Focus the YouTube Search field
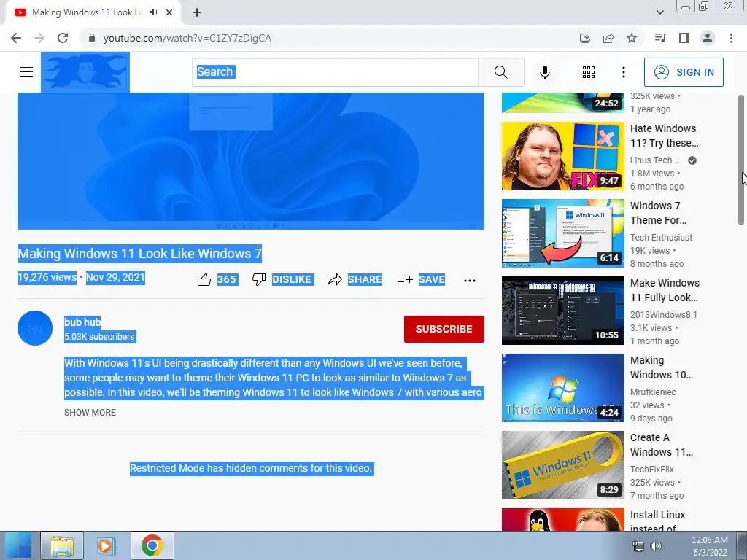Image resolution: width=747 pixels, height=560 pixels. point(335,72)
